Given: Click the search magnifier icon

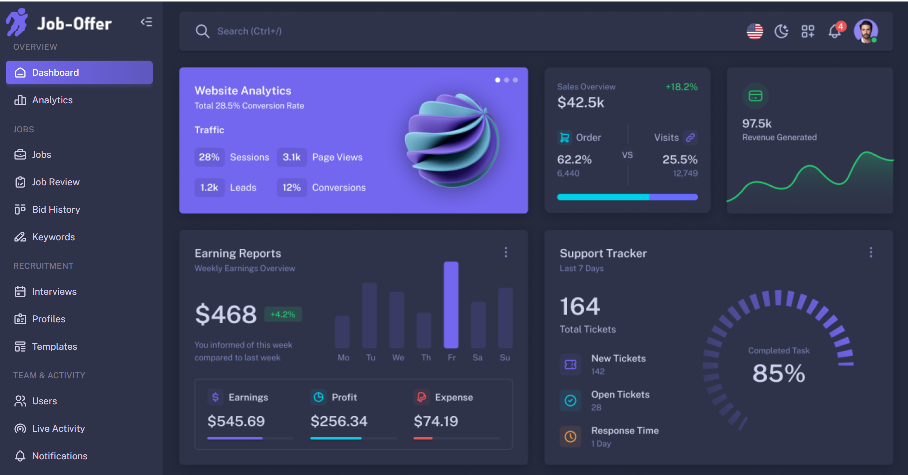Looking at the screenshot, I should (x=202, y=31).
